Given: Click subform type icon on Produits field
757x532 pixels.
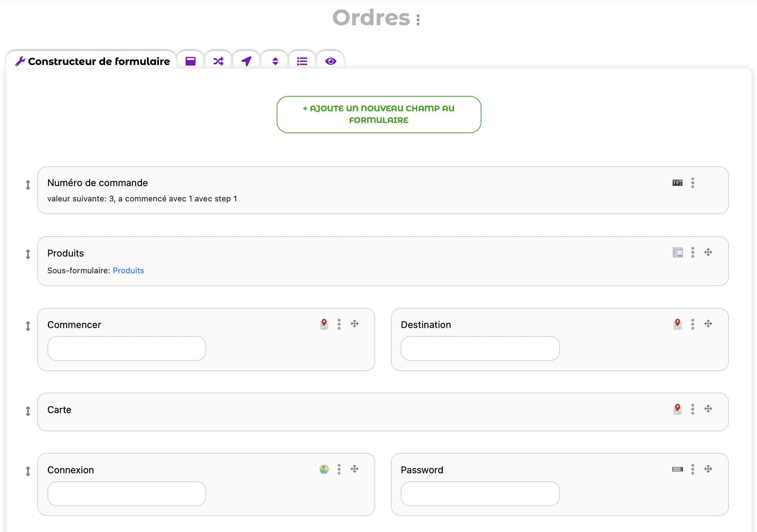Looking at the screenshot, I should click(678, 252).
